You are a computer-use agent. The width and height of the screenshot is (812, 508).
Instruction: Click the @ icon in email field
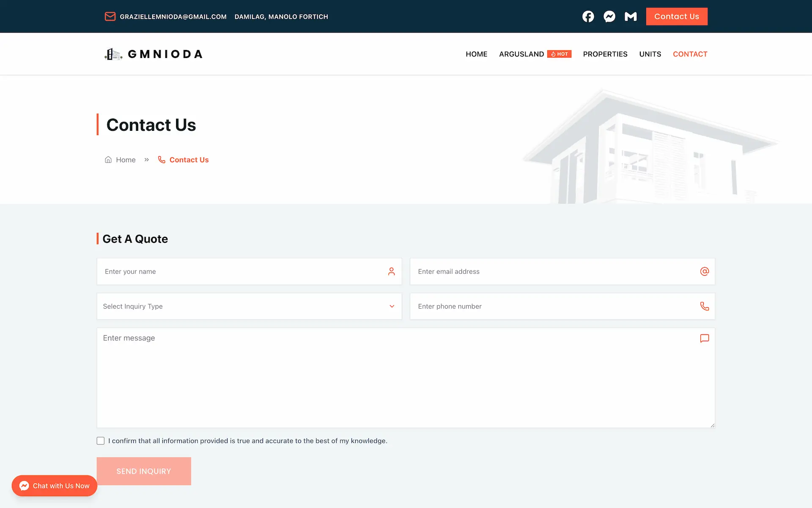[x=704, y=271]
